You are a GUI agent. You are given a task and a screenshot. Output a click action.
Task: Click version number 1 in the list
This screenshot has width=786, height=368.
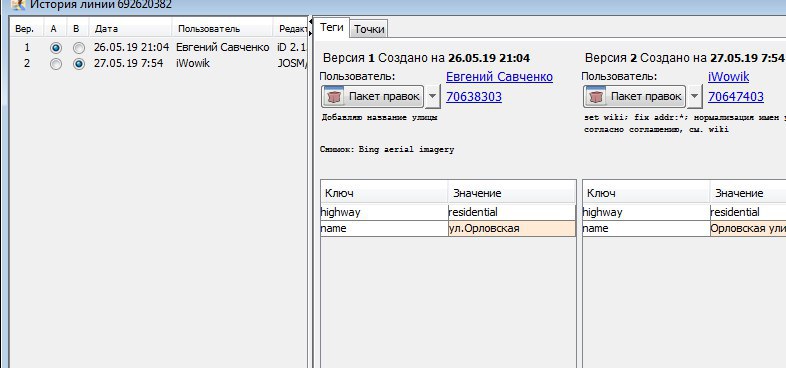tap(27, 48)
